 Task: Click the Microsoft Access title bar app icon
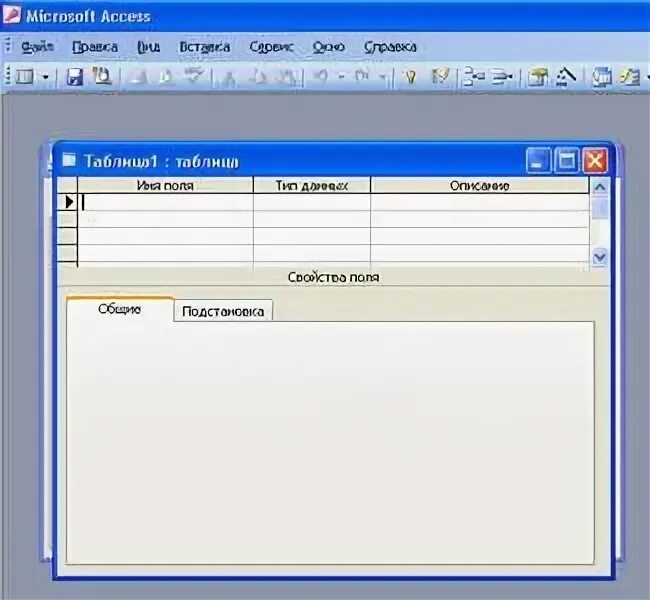11,15
